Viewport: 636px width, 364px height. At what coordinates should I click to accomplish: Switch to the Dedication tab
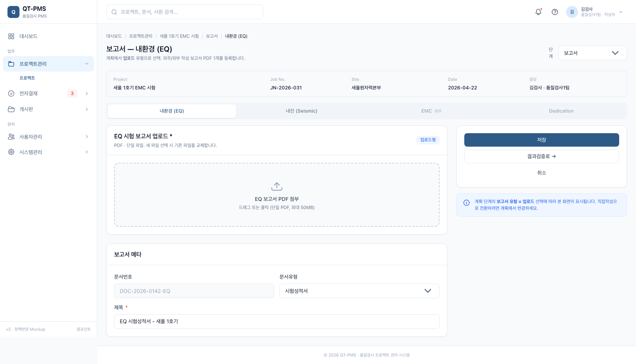pos(561,111)
